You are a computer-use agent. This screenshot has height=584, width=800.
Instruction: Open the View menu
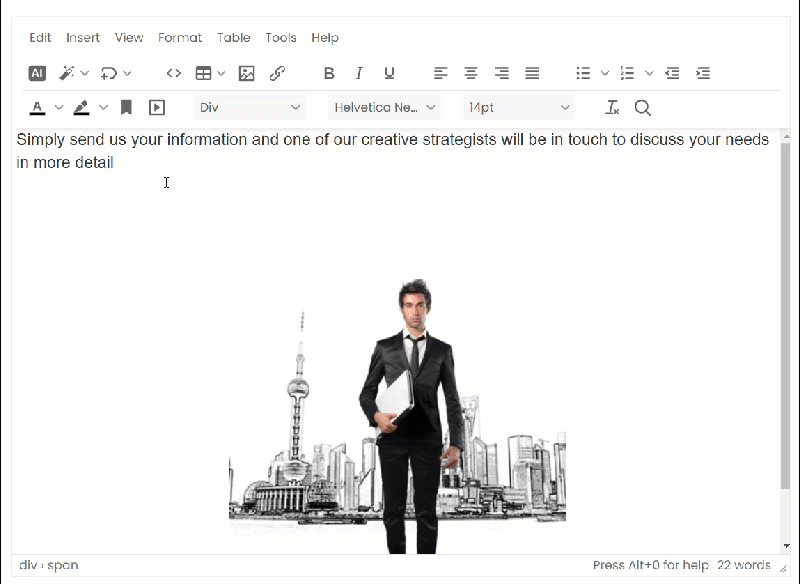coord(129,38)
